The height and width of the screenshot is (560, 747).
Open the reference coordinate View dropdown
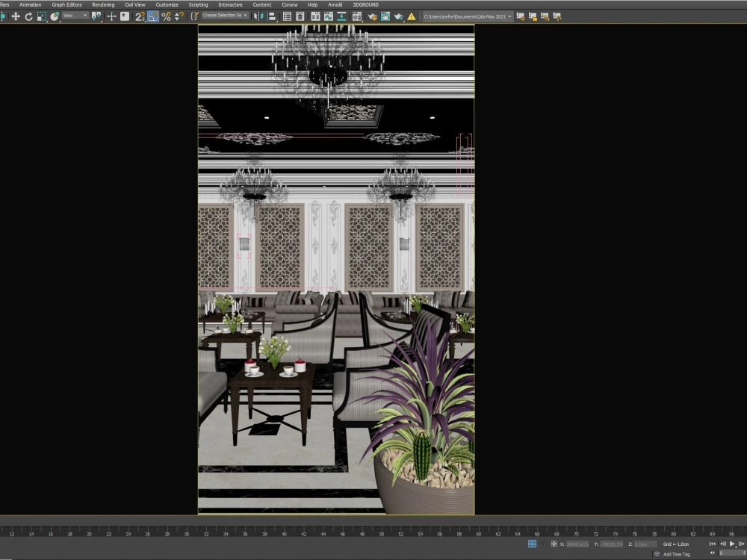[x=75, y=16]
